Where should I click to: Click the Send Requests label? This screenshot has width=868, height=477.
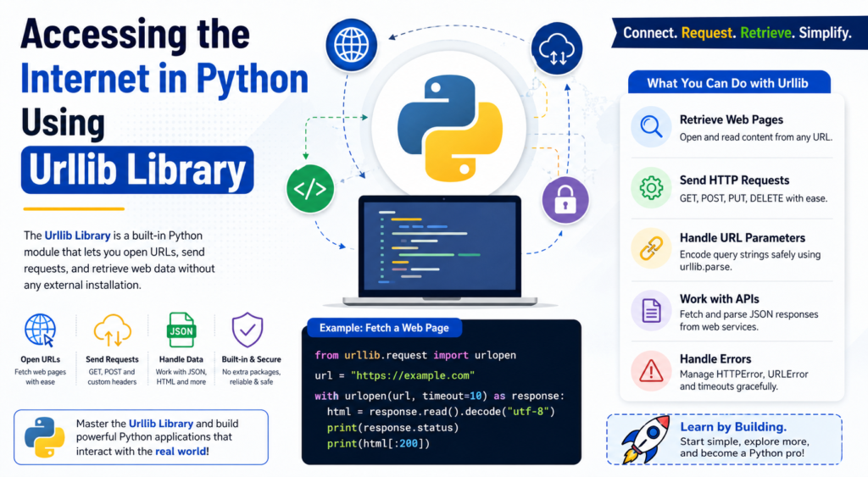113,359
